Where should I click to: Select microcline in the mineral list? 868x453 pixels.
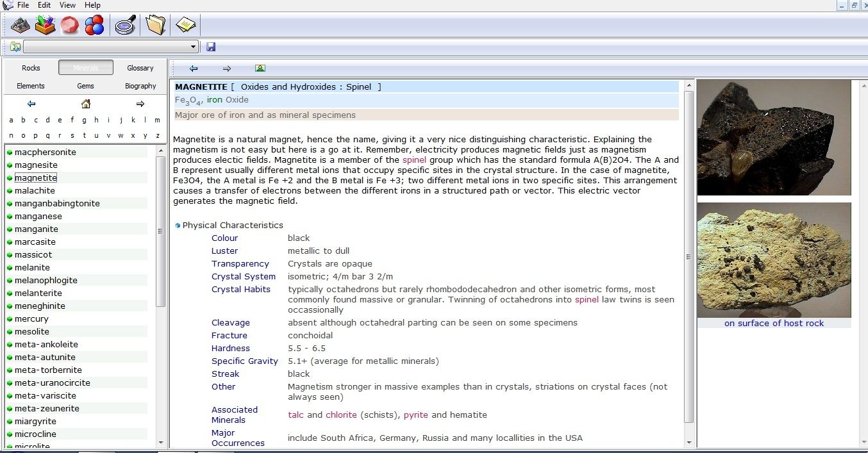tap(35, 434)
